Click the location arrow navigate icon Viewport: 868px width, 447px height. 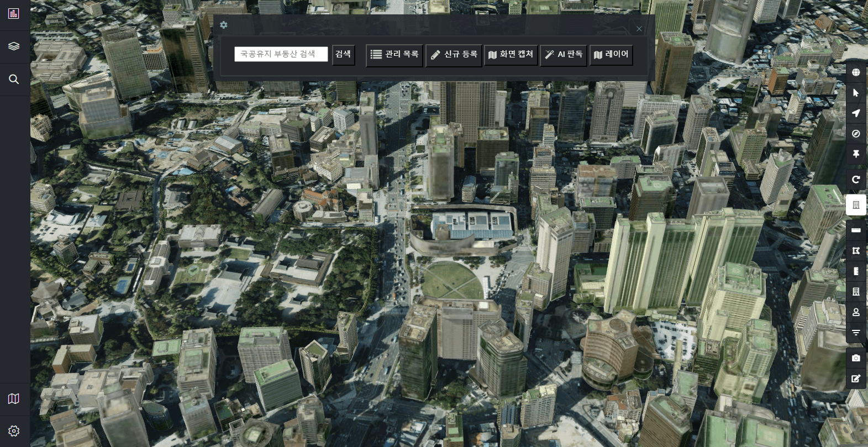tap(856, 113)
